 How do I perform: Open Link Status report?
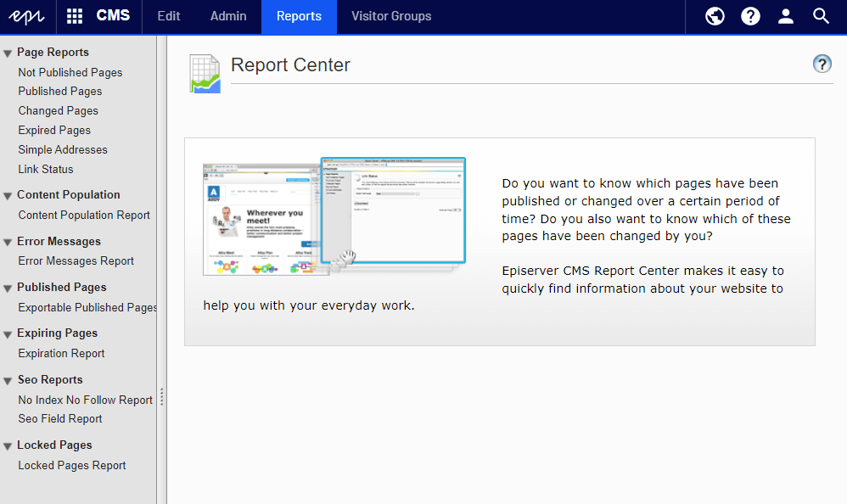(x=45, y=169)
